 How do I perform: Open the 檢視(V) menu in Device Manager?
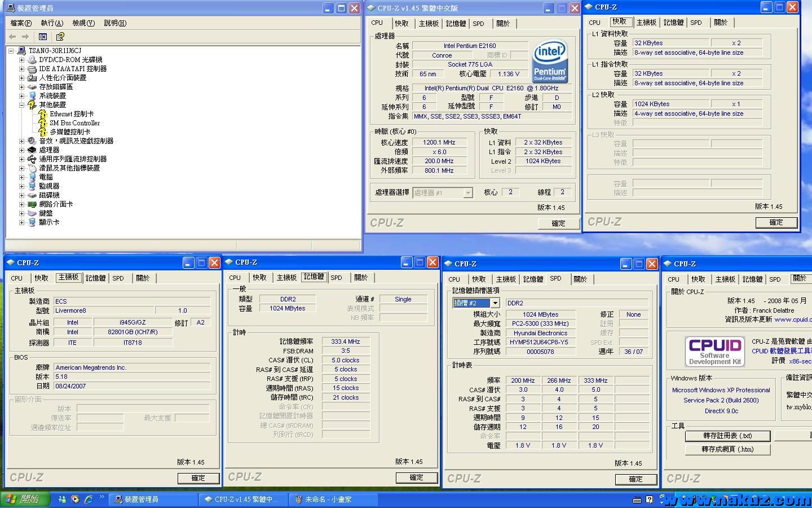[83, 23]
